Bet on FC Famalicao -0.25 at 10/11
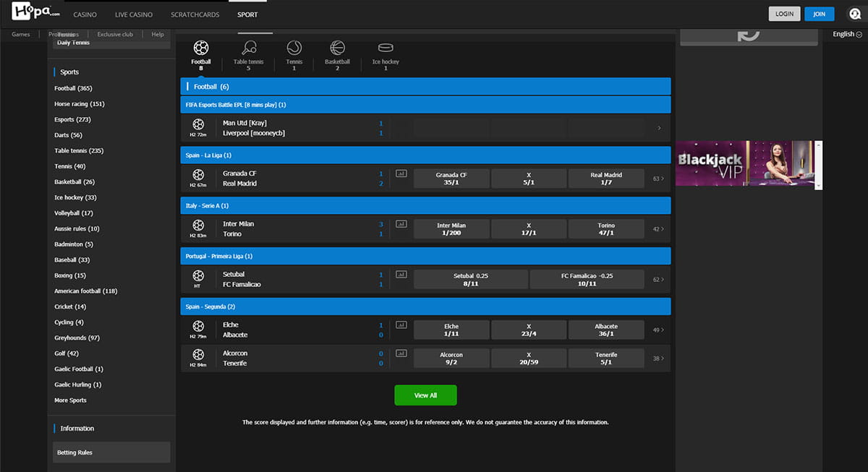The height and width of the screenshot is (472, 868). pyautogui.click(x=587, y=280)
